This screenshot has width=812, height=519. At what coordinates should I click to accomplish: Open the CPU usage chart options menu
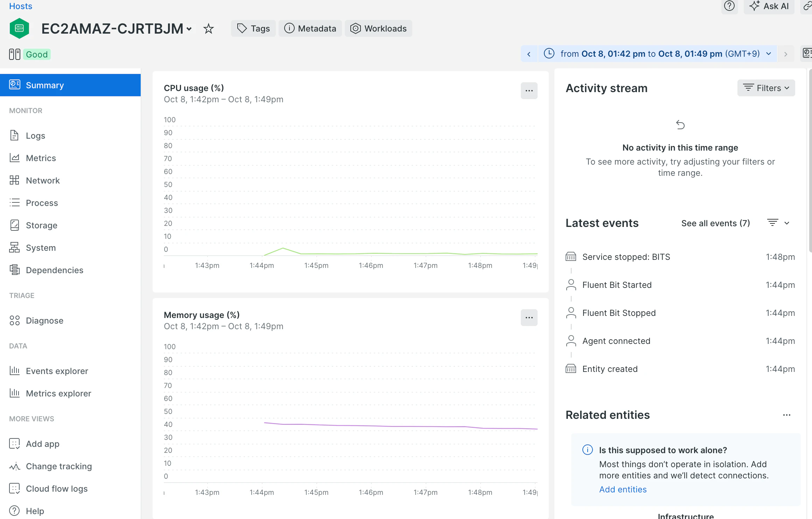pos(529,91)
